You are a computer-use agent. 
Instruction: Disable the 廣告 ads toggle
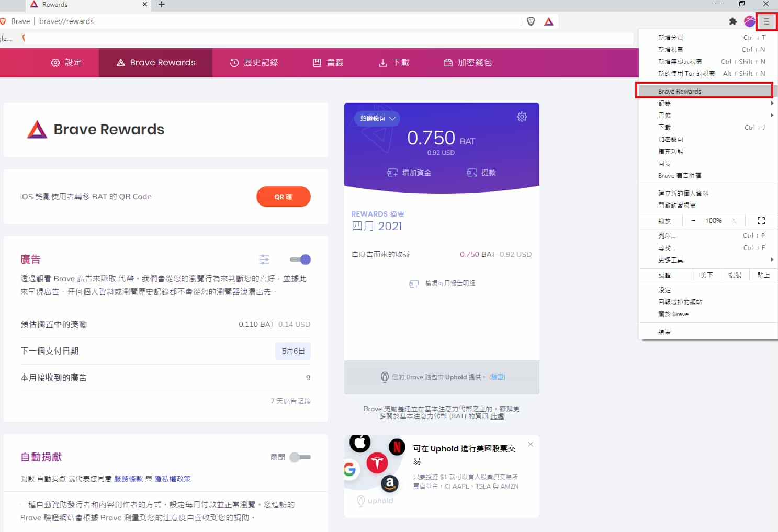[x=300, y=259]
